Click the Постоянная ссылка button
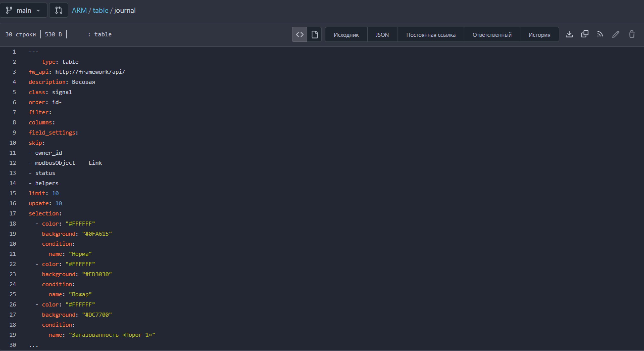Screen dimensions: 644x351 point(431,35)
